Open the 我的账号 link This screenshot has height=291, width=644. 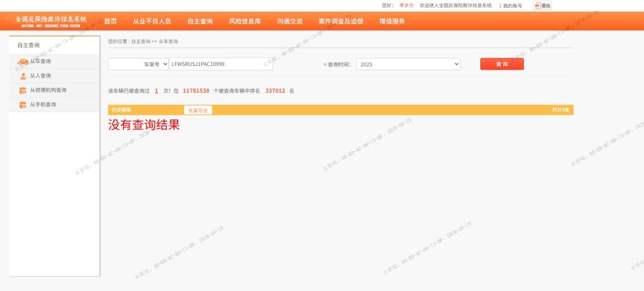pos(513,5)
